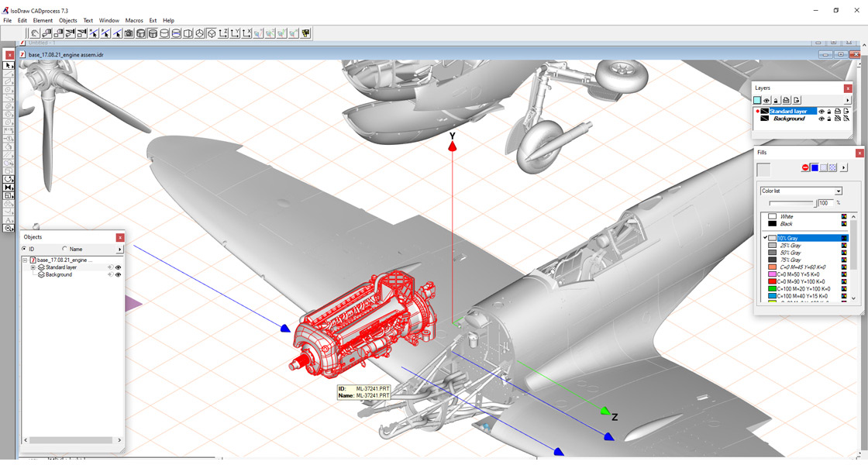Click the lock icon in the Layers panel header

point(777,100)
